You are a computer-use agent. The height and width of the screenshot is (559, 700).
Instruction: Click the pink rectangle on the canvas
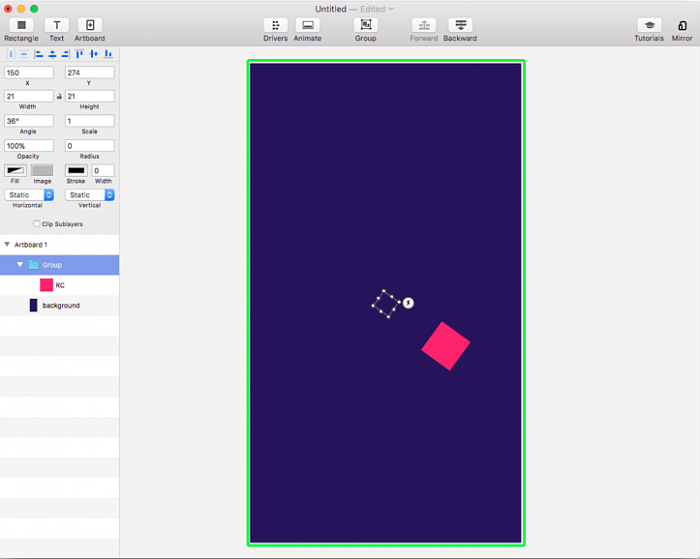pos(446,345)
